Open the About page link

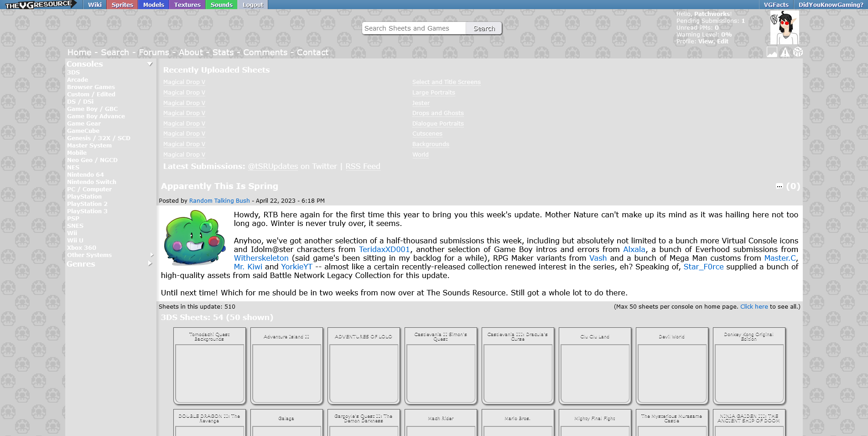(x=191, y=53)
